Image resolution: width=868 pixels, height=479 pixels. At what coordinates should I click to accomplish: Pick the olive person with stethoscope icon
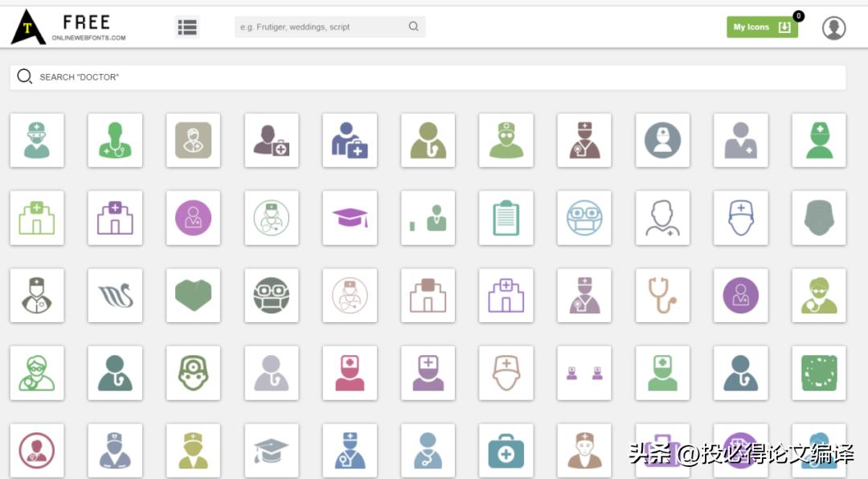428,140
